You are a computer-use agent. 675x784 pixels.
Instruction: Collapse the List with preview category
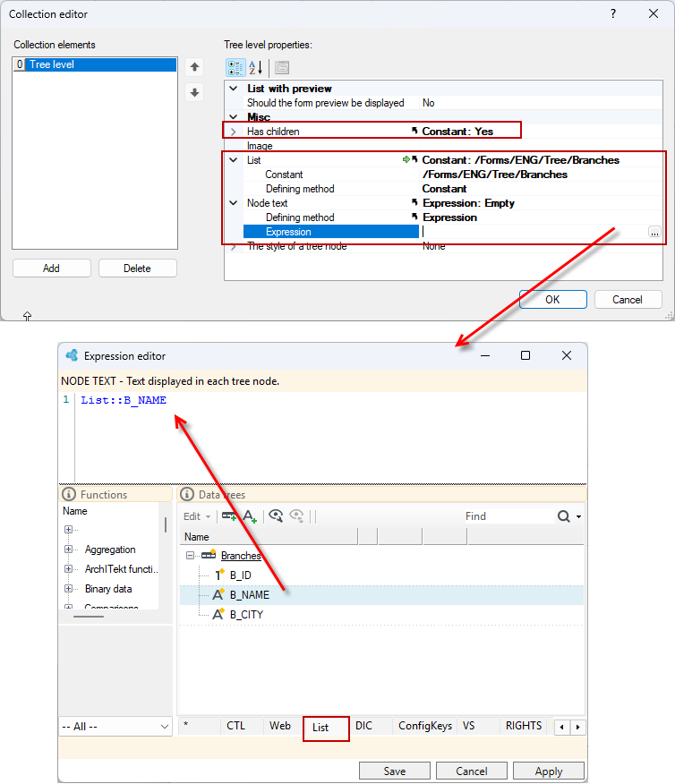234,89
